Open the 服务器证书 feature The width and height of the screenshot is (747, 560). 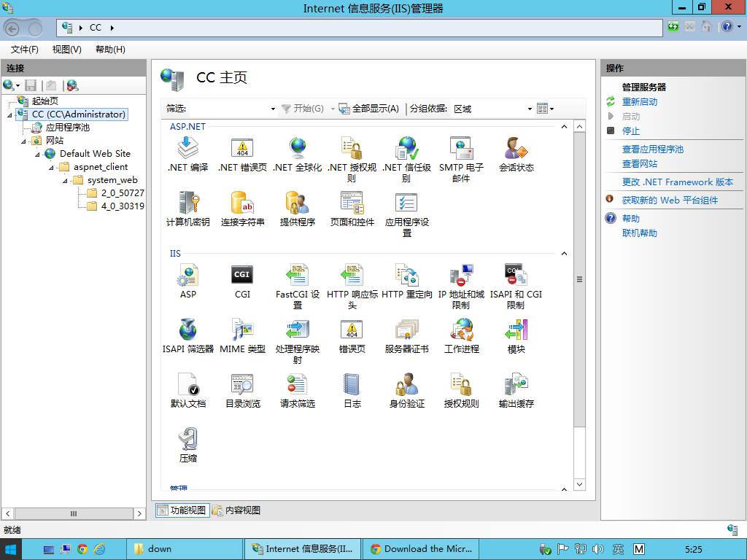(407, 336)
